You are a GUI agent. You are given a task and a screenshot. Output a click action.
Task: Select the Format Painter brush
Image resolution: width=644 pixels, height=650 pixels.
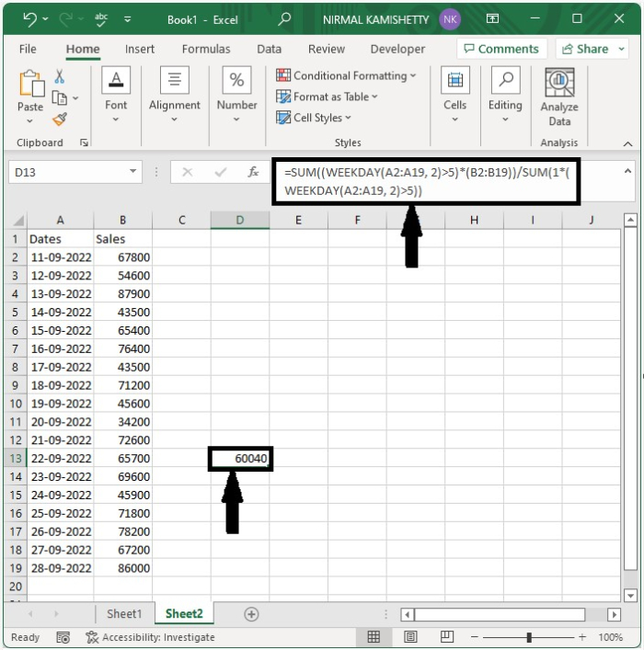pyautogui.click(x=60, y=119)
